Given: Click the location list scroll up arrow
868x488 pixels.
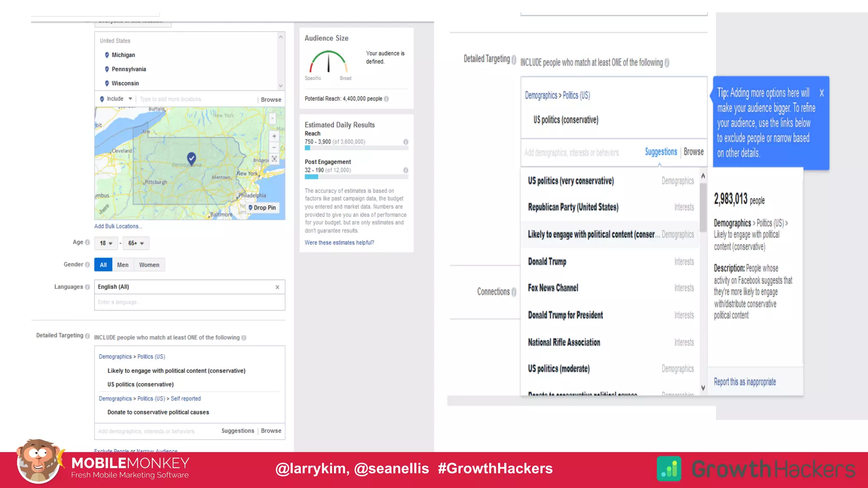Looking at the screenshot, I should 281,37.
